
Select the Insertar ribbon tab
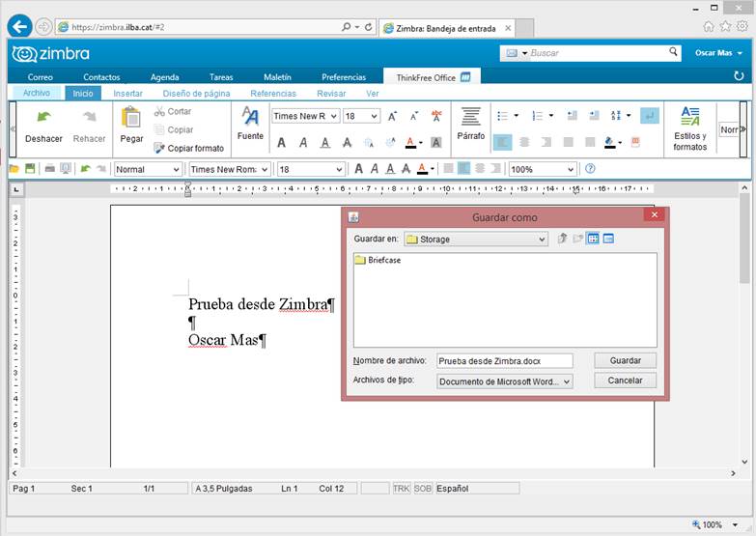(x=127, y=93)
